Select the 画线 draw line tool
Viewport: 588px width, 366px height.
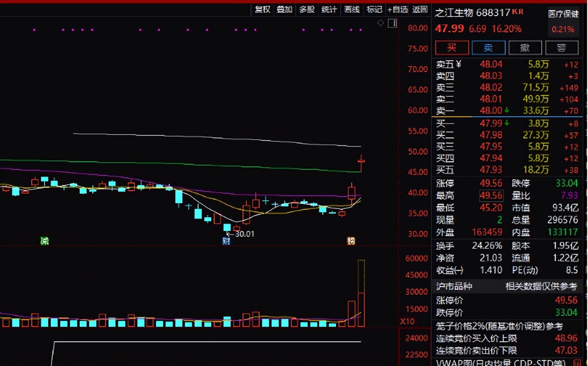(352, 9)
